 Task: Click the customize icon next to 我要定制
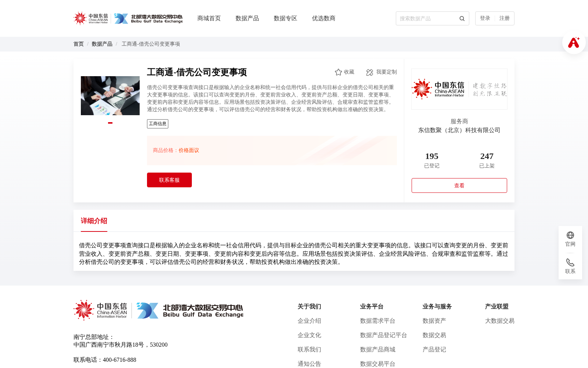point(370,72)
